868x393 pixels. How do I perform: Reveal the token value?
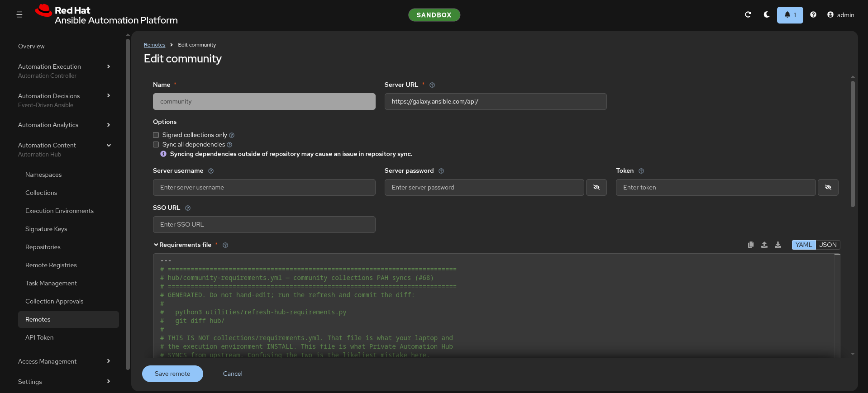(x=828, y=187)
